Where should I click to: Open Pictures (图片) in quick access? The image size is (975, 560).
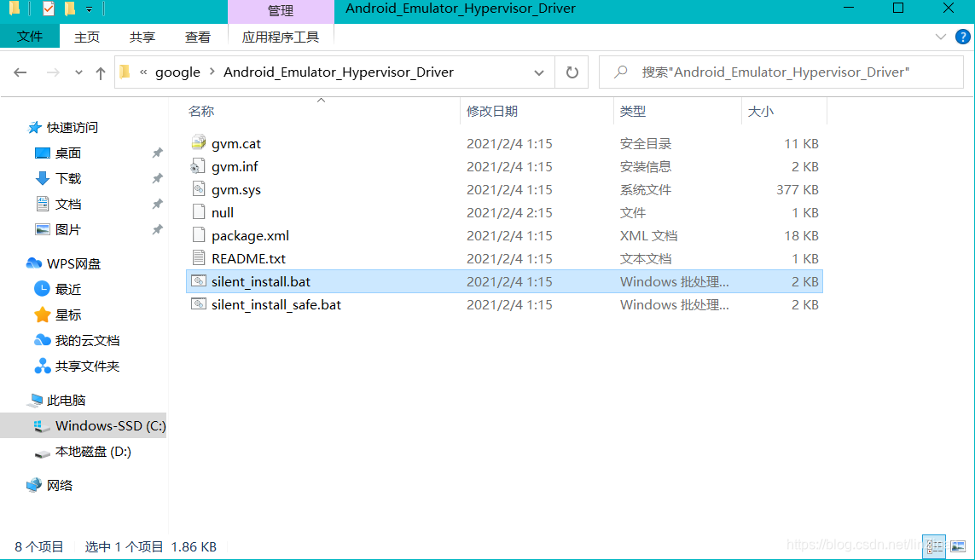[67, 229]
